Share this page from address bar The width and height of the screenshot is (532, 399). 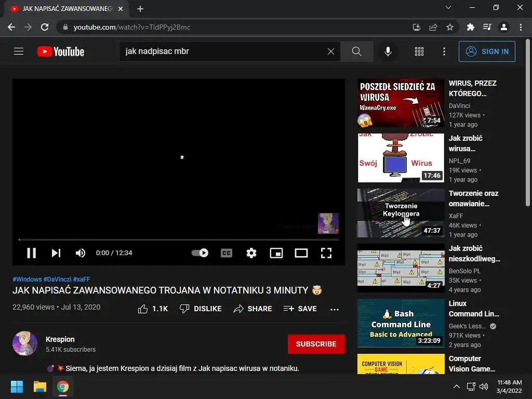pos(433,27)
